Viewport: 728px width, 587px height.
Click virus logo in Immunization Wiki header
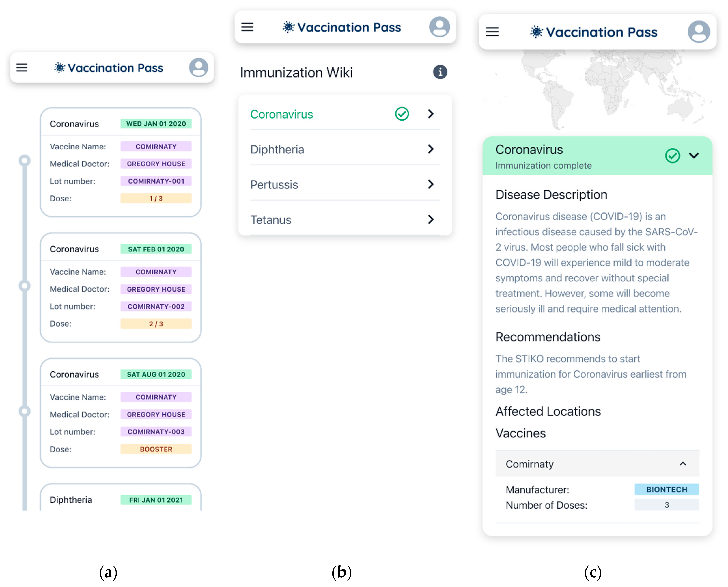pos(288,27)
